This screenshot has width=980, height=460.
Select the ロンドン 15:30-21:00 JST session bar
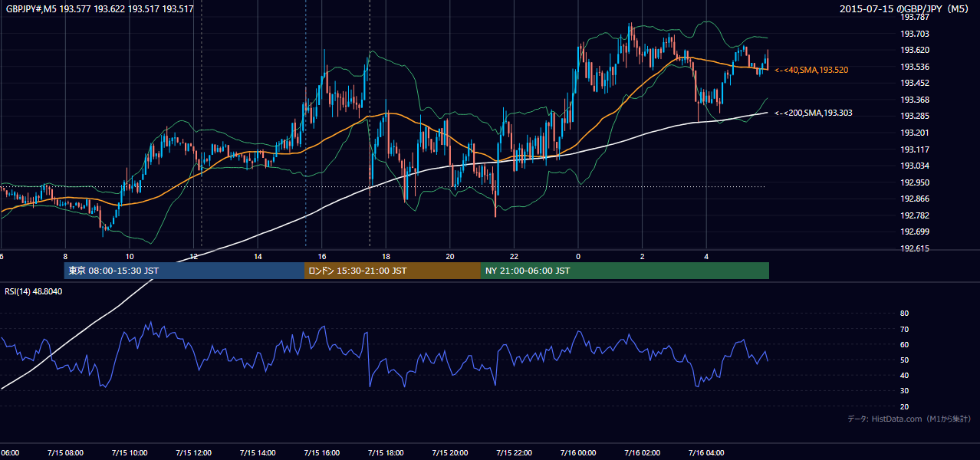(393, 271)
